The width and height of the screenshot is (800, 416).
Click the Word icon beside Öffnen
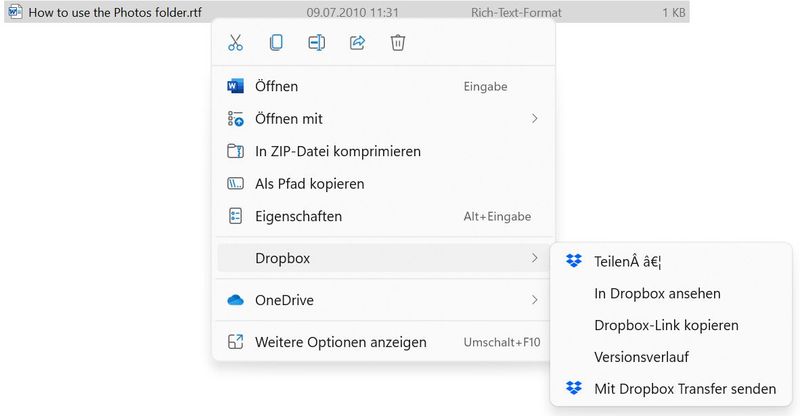[x=236, y=87]
